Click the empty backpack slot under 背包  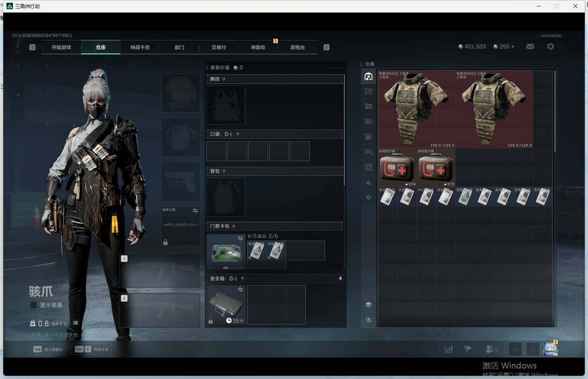tap(226, 197)
